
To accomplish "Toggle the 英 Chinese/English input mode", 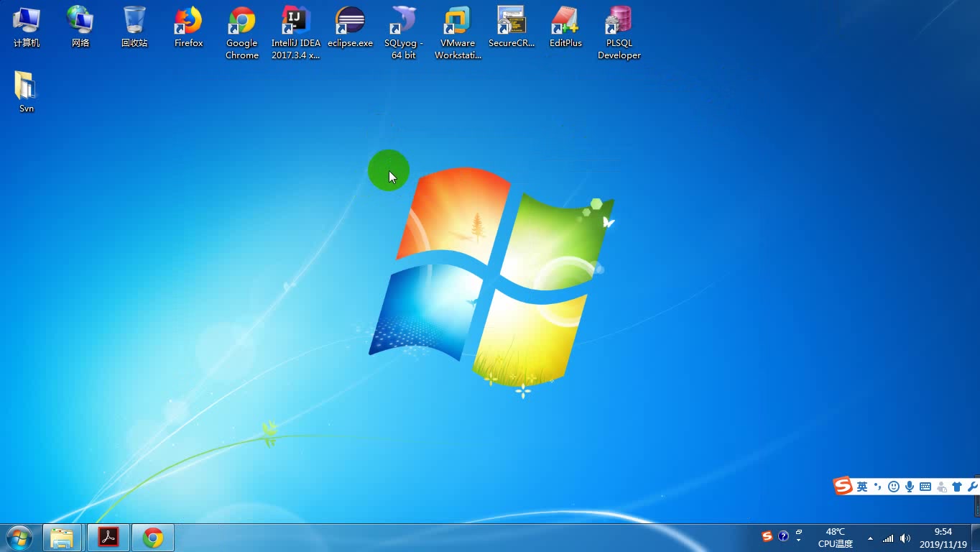I will [862, 487].
